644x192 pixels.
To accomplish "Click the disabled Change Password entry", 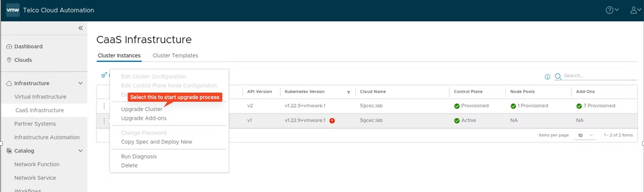I will point(144,133).
